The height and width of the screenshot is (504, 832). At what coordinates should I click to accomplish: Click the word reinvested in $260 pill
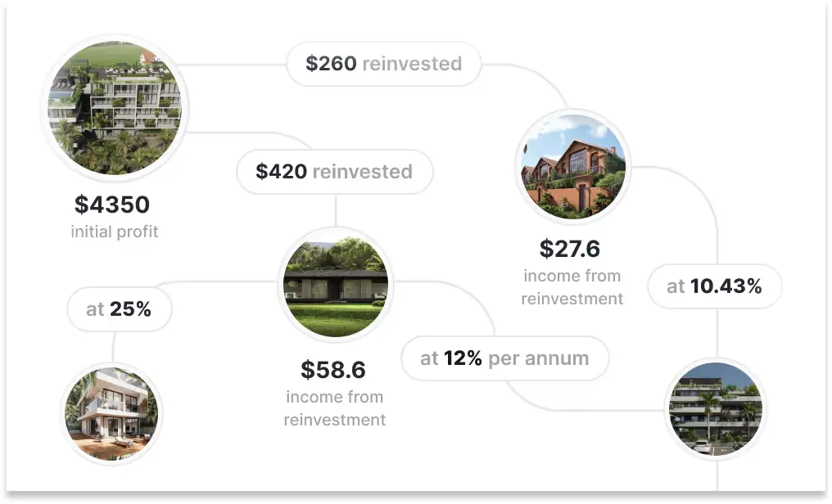[412, 64]
